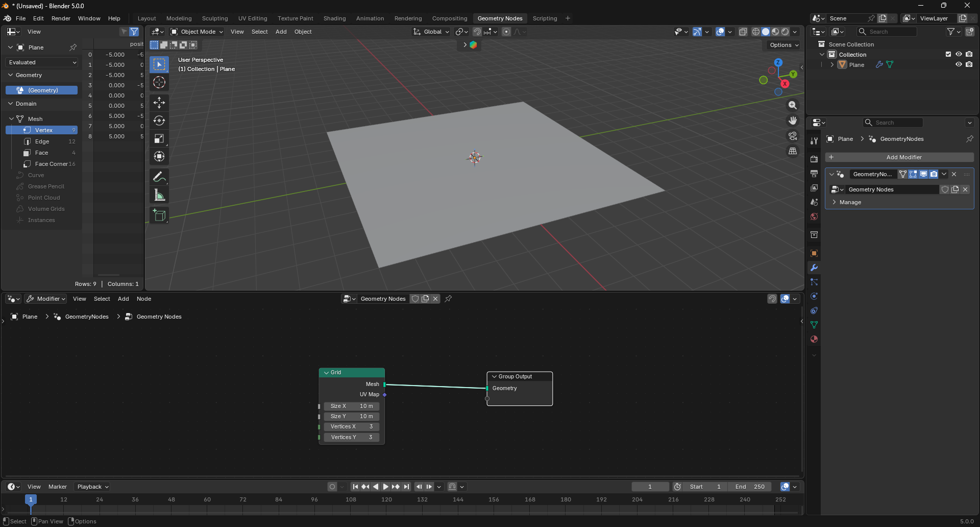Toggle Plane visibility eye in Outliner

[x=959, y=65]
